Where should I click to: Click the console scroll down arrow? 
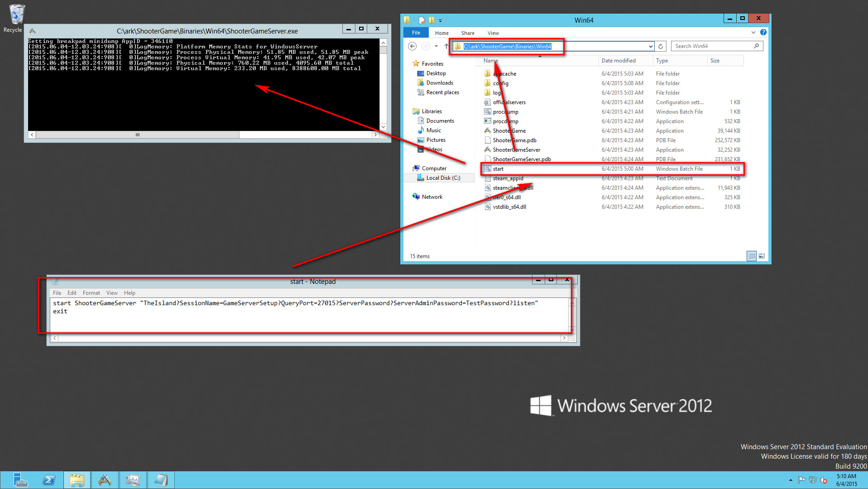coord(384,127)
